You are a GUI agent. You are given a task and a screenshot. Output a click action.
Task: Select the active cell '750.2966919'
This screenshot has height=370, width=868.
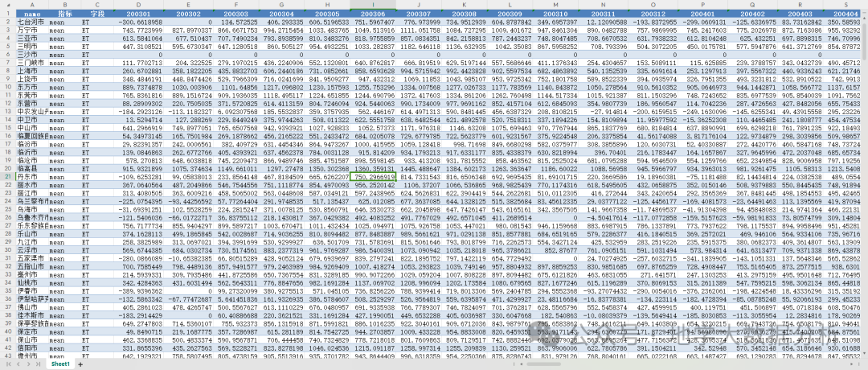coord(372,176)
